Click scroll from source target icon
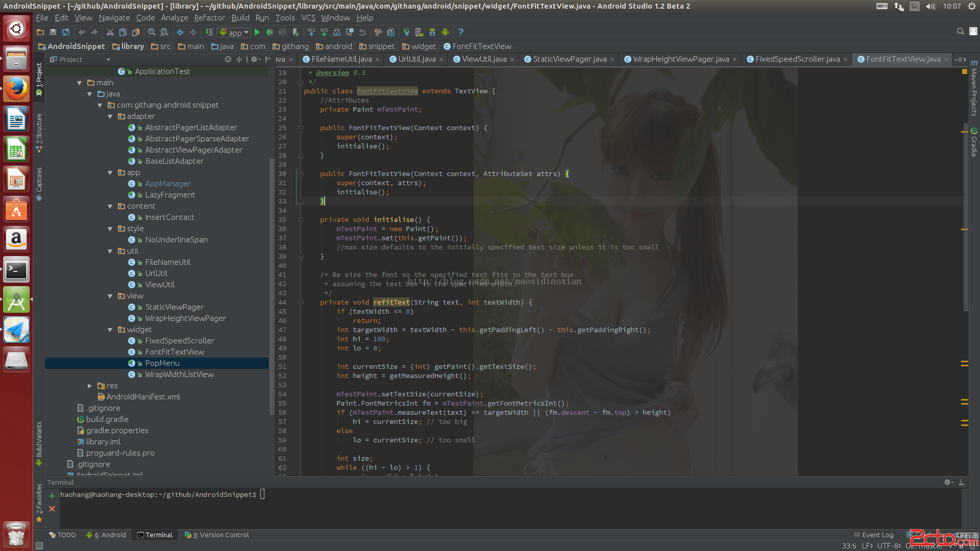 click(x=228, y=60)
